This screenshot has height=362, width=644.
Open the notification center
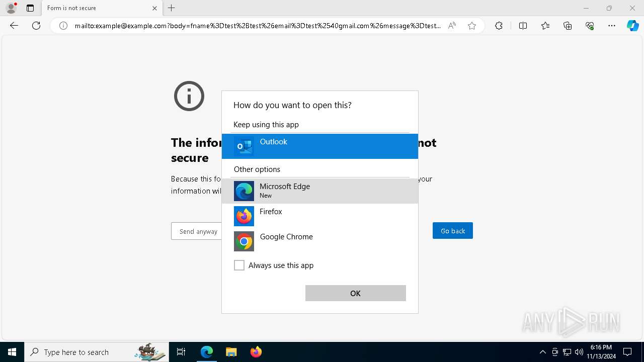(628, 352)
